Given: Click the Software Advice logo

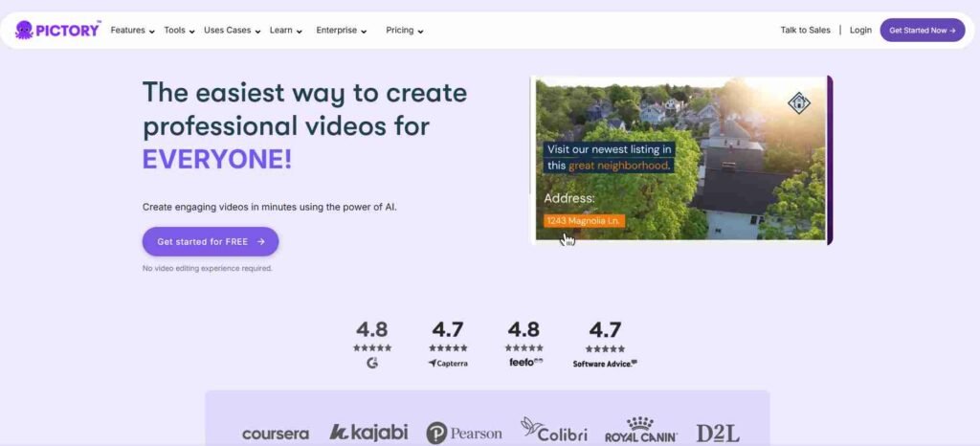Looking at the screenshot, I should [605, 364].
